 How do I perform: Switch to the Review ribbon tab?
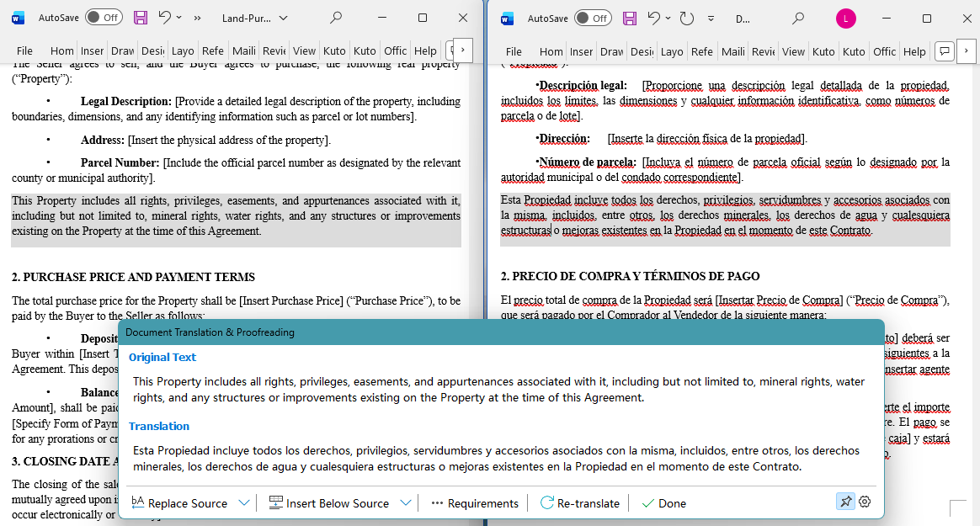point(274,50)
